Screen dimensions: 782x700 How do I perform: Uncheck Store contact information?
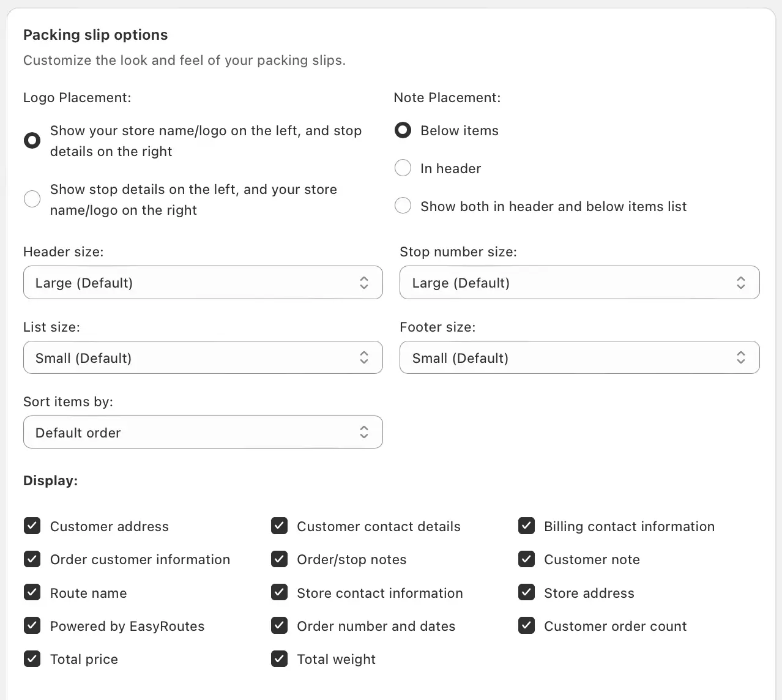pyautogui.click(x=279, y=592)
